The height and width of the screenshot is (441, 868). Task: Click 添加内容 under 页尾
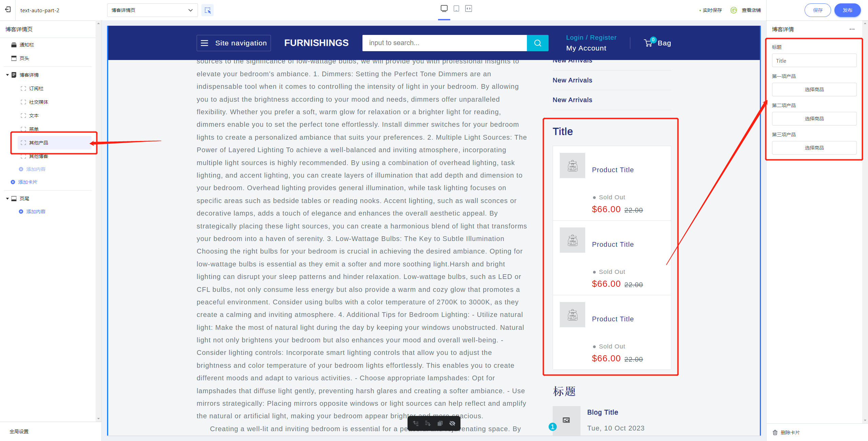tap(32, 212)
